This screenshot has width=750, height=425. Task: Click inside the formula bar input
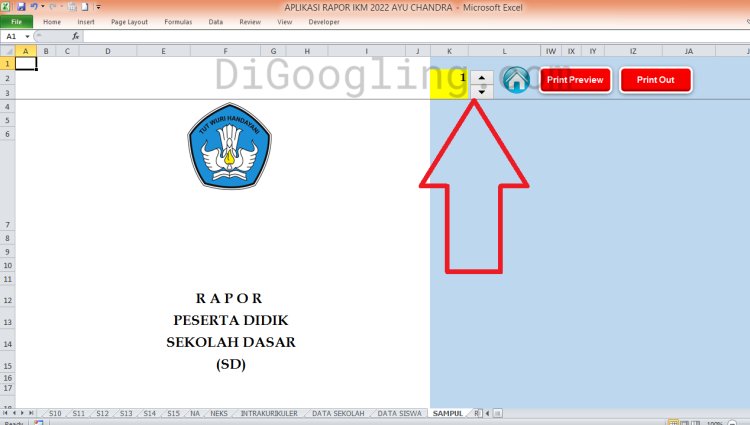pos(400,36)
